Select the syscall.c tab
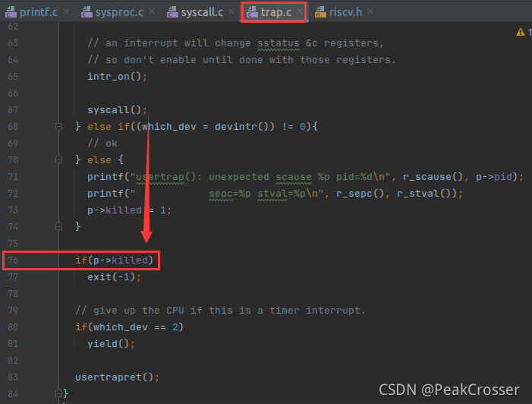The height and width of the screenshot is (404, 532). (x=202, y=12)
